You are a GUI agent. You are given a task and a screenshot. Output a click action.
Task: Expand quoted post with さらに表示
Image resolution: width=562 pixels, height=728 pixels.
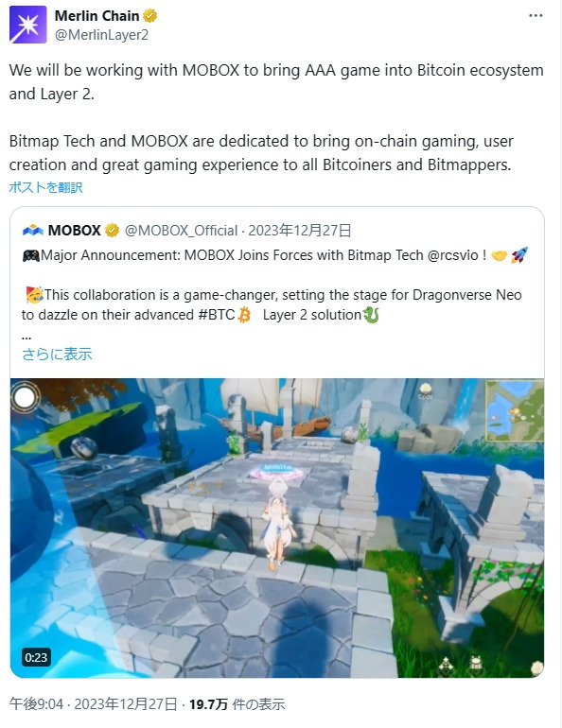point(57,354)
